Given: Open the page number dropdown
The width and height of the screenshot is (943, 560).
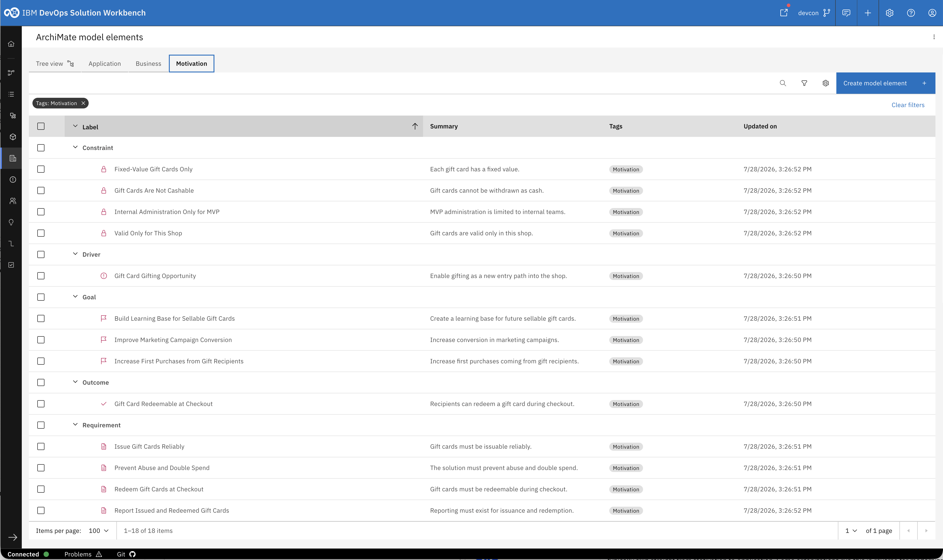Looking at the screenshot, I should tap(851, 531).
